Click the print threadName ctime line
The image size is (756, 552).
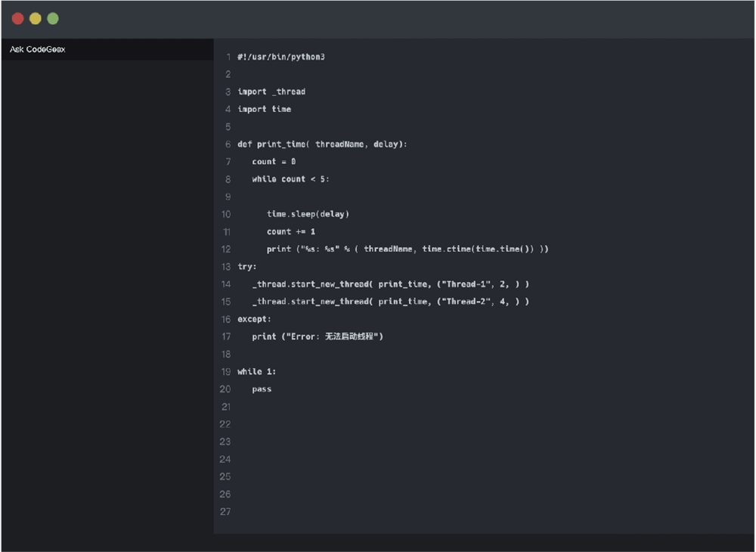(407, 249)
